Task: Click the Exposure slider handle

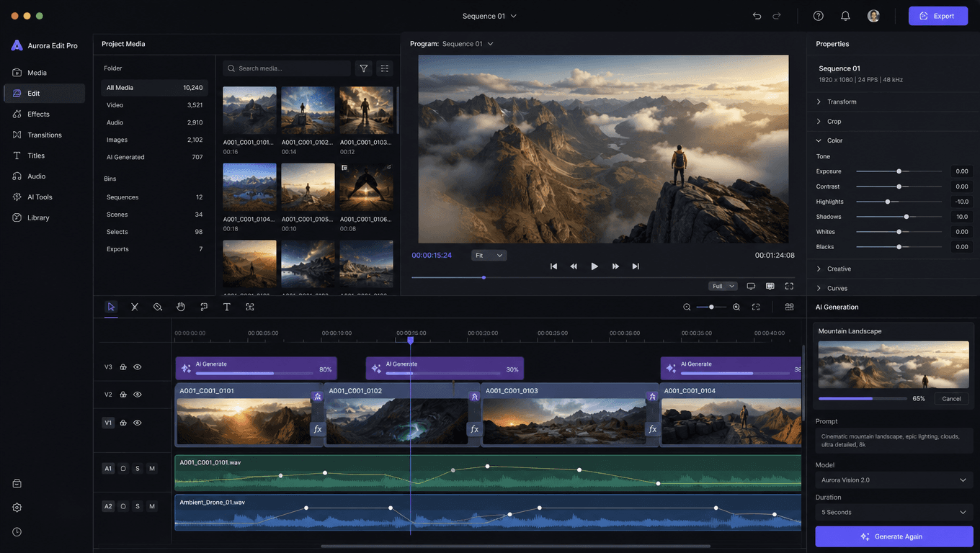Action: point(899,171)
